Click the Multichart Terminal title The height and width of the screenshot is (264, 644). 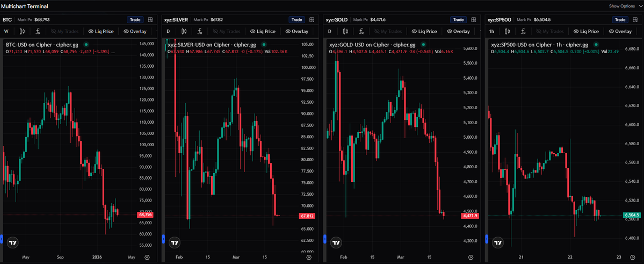24,6
